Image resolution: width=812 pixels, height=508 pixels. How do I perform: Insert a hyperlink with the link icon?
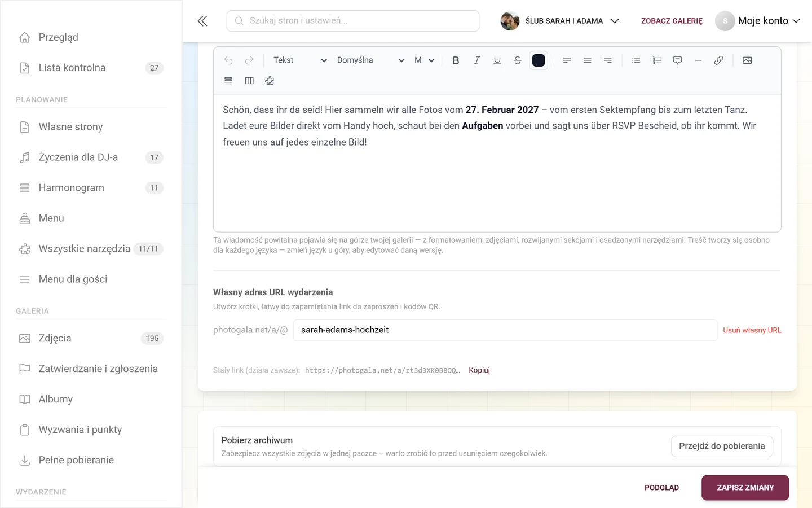coord(718,60)
